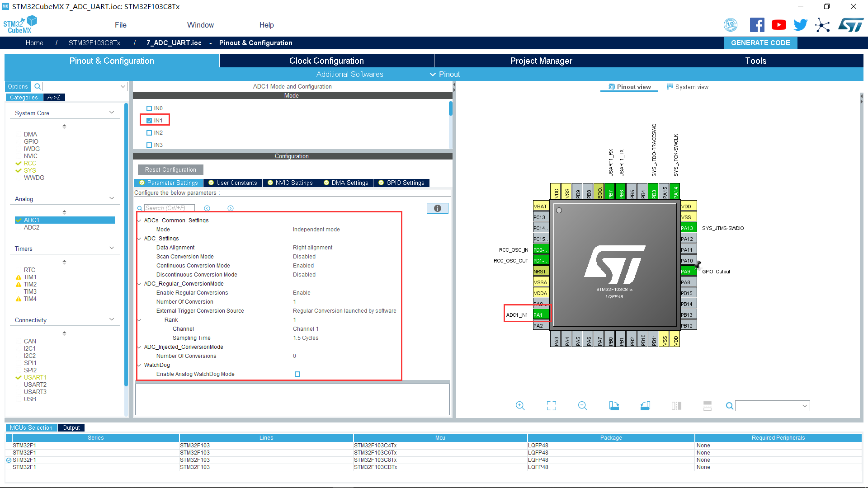The height and width of the screenshot is (488, 868).
Task: Enable the IN0 ADC channel
Action: pyautogui.click(x=149, y=108)
